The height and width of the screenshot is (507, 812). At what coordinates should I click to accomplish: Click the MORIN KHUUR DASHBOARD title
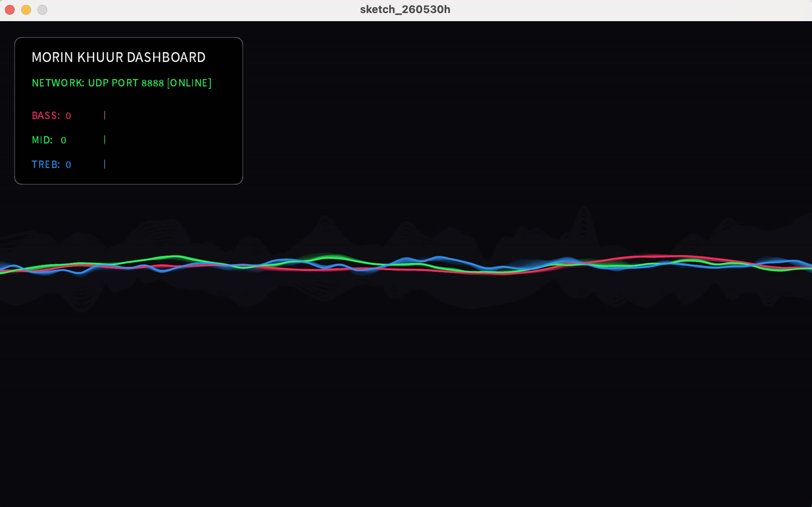118,57
